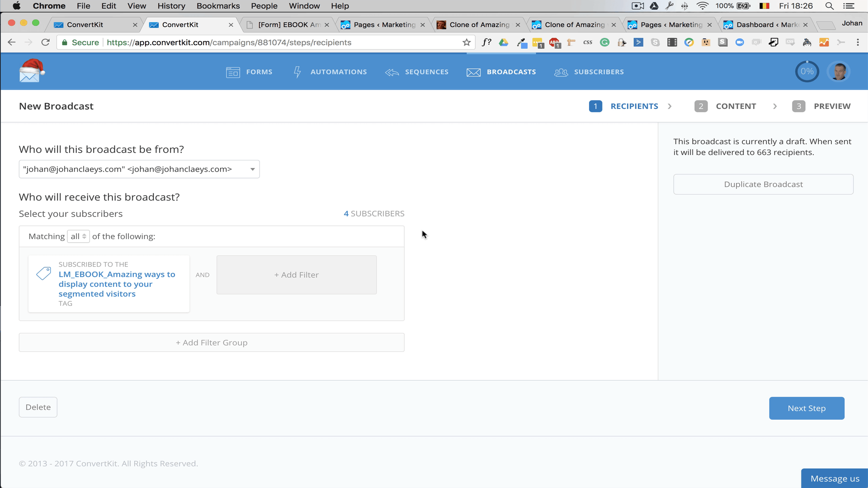Click the BROADCASTS envelope icon
Viewport: 868px width, 488px height.
473,71
